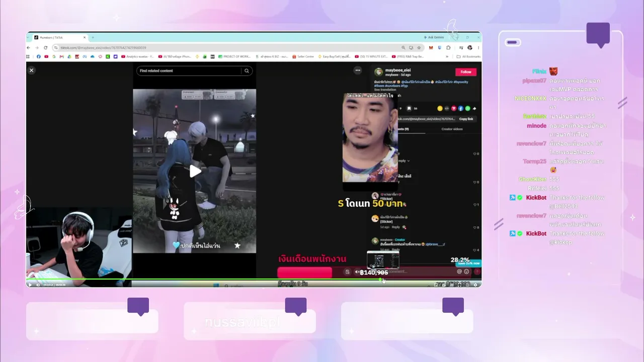
Task: Like the comment showing 1 like
Action: [475, 205]
